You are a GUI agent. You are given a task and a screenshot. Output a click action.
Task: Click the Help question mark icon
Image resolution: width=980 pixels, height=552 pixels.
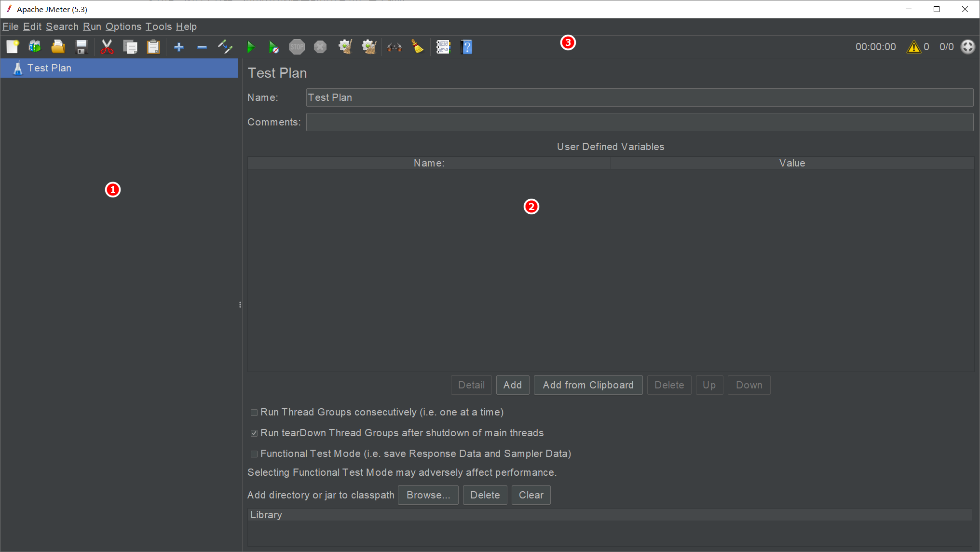point(466,47)
